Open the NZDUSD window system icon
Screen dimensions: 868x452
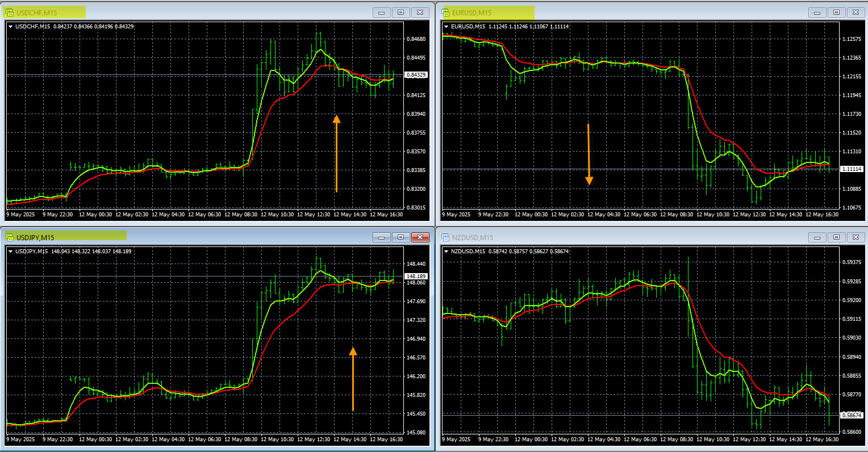click(446, 237)
